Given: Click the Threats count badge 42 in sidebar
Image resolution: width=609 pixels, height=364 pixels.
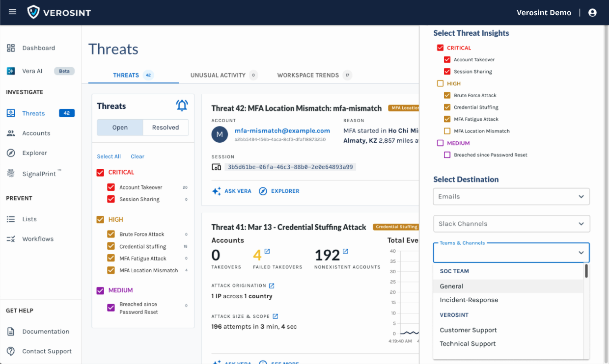Looking at the screenshot, I should (x=66, y=113).
